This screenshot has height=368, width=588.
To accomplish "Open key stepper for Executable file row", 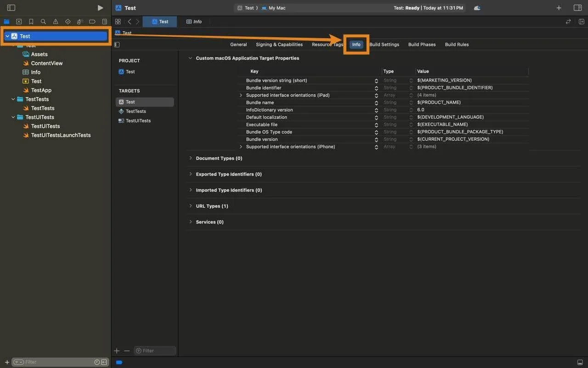I will pos(377,125).
